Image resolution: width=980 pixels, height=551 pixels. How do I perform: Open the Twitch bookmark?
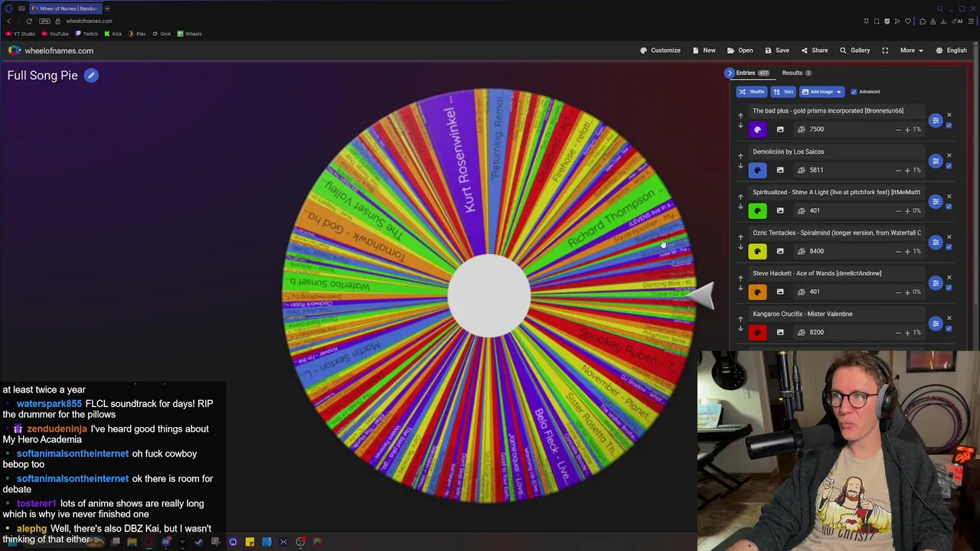pos(87,34)
